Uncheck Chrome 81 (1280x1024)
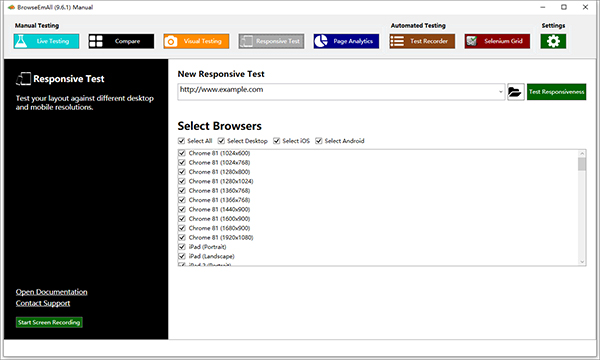The height and width of the screenshot is (360, 600). [182, 181]
